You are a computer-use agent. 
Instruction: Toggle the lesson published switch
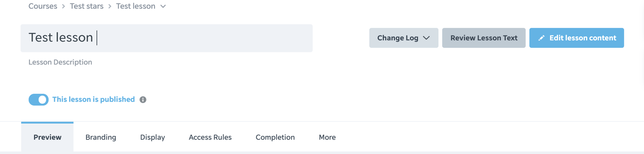click(x=39, y=100)
